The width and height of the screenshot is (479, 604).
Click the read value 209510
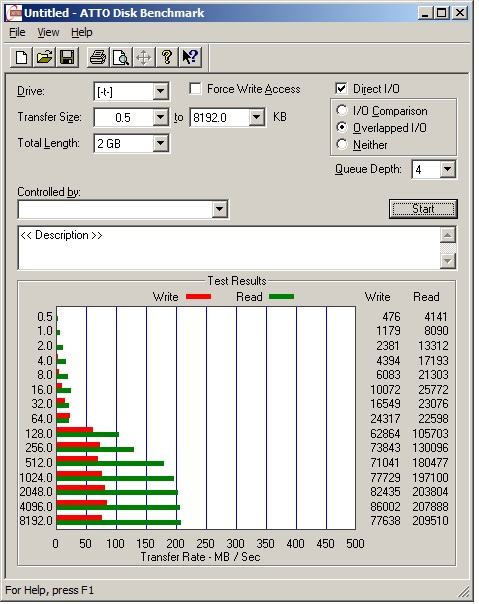430,521
